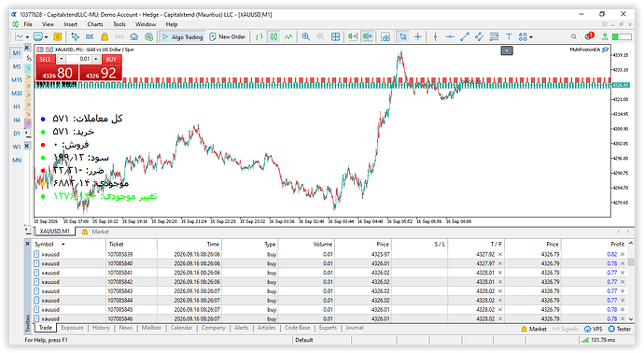Image resolution: width=644 pixels, height=353 pixels.
Task: Open the Tools menu
Action: point(119,24)
